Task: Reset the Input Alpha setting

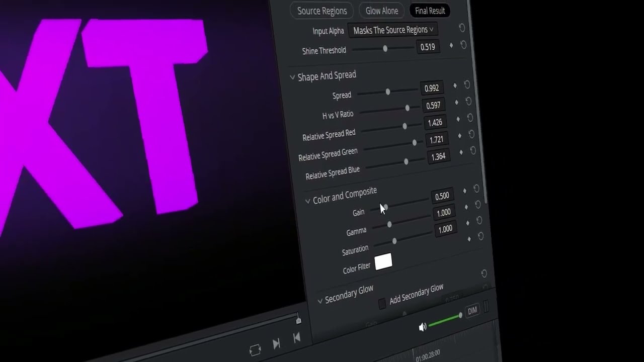Action: pyautogui.click(x=462, y=28)
